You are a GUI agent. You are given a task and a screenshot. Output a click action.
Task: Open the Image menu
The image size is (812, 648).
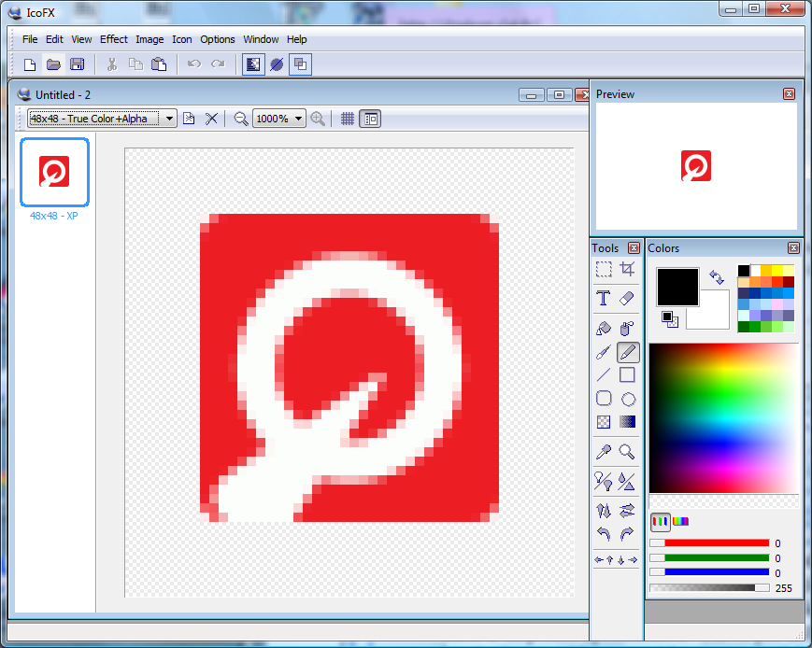[x=150, y=39]
